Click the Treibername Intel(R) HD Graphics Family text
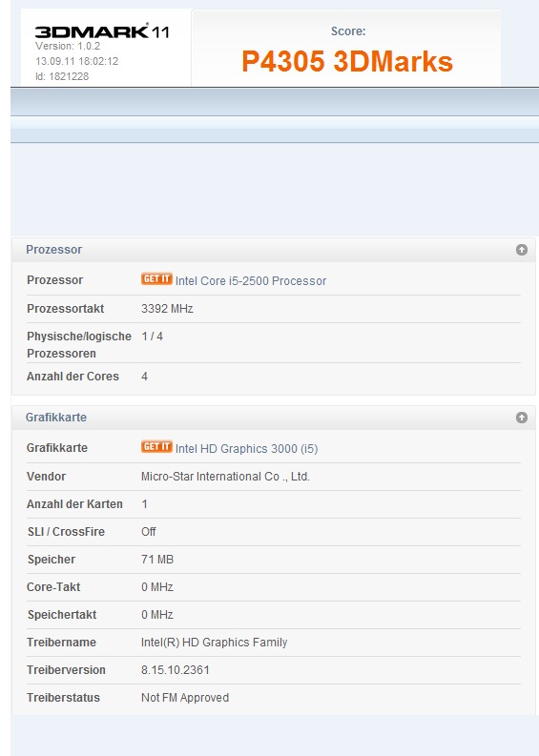The width and height of the screenshot is (539, 756). [x=215, y=643]
